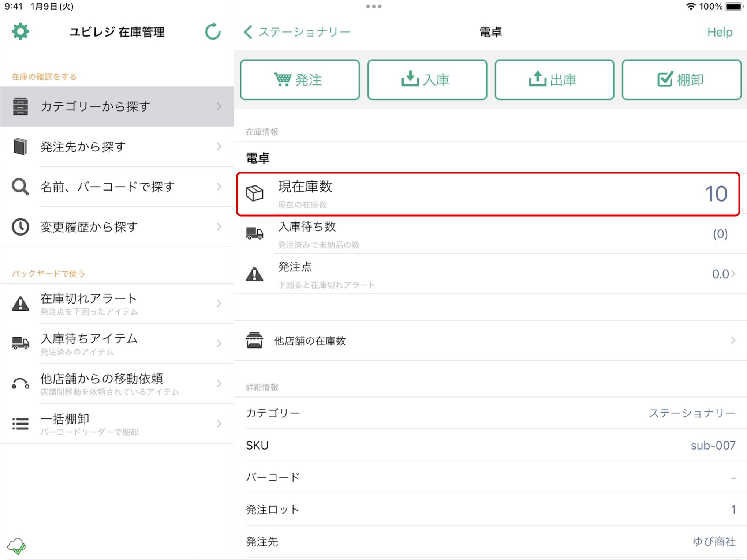This screenshot has width=747, height=560.
Task: Expand chevron on 他店舗からの移動依頼 row
Action: (x=219, y=384)
